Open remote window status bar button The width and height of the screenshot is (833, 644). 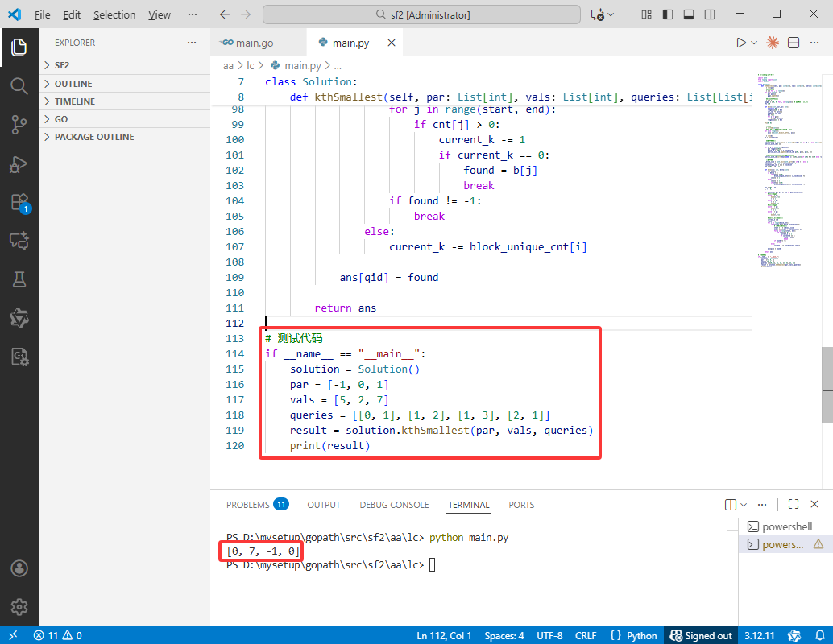tap(13, 635)
